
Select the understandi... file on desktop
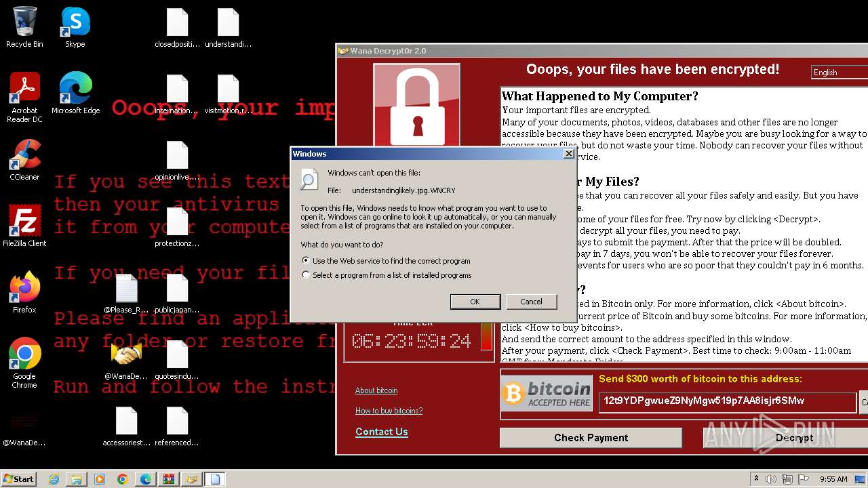[x=228, y=27]
